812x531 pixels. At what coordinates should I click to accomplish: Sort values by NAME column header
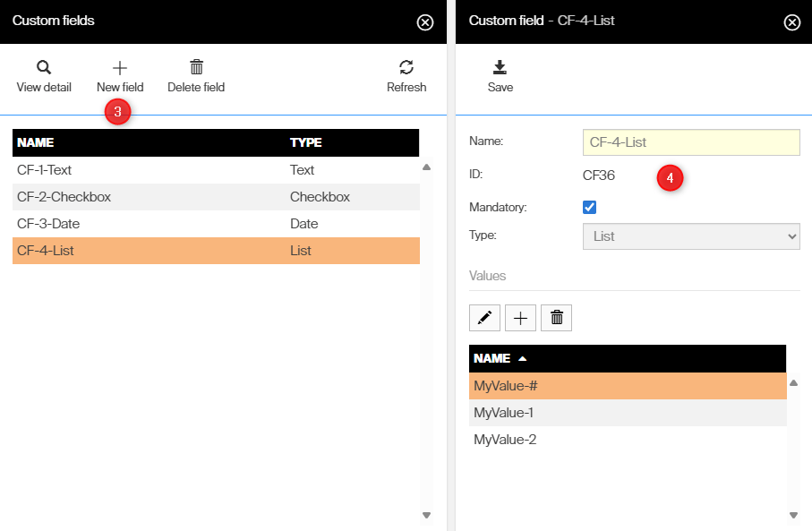tap(492, 358)
